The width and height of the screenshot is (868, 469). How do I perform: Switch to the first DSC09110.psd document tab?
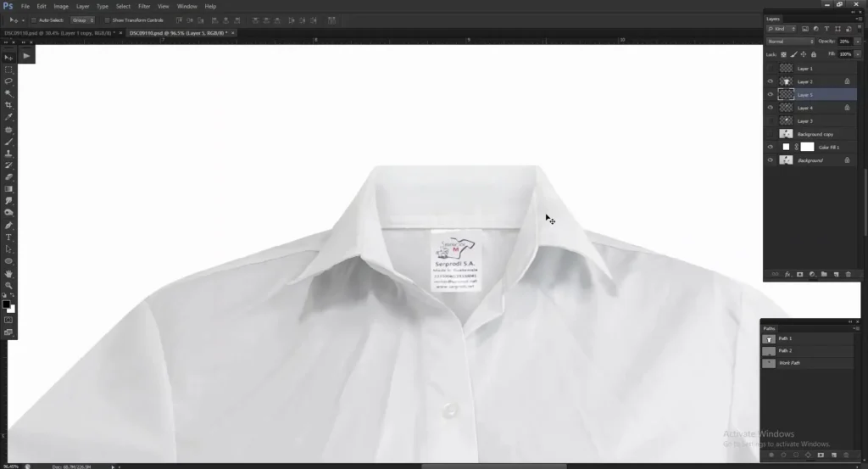click(x=59, y=33)
